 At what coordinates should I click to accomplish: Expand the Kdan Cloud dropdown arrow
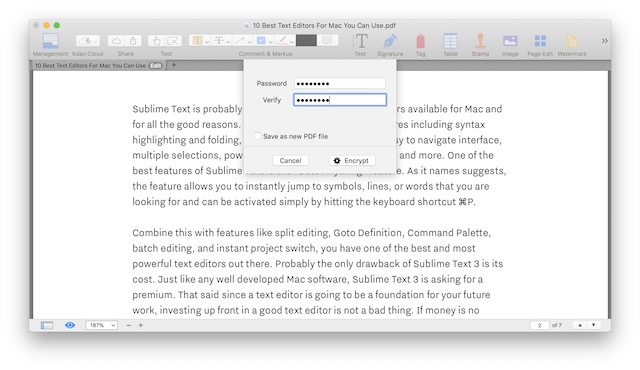pos(96,41)
